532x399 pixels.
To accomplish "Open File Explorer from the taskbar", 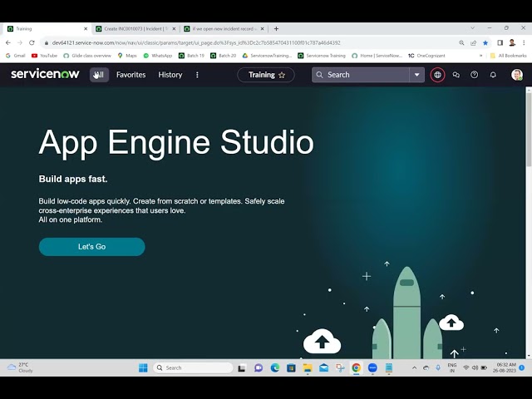I will (x=308, y=367).
